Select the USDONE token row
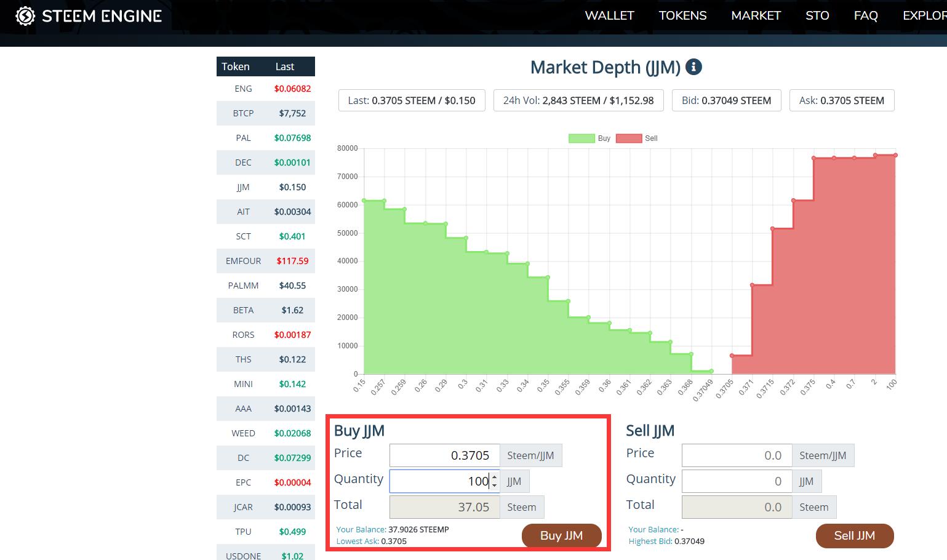The width and height of the screenshot is (947, 560). coord(266,553)
